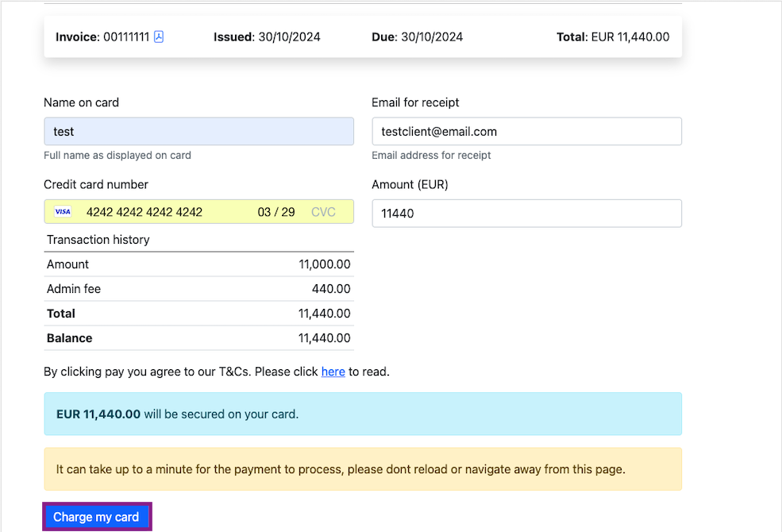The height and width of the screenshot is (532, 782).
Task: Click the Issued date 30/10/2024
Action: (x=289, y=37)
